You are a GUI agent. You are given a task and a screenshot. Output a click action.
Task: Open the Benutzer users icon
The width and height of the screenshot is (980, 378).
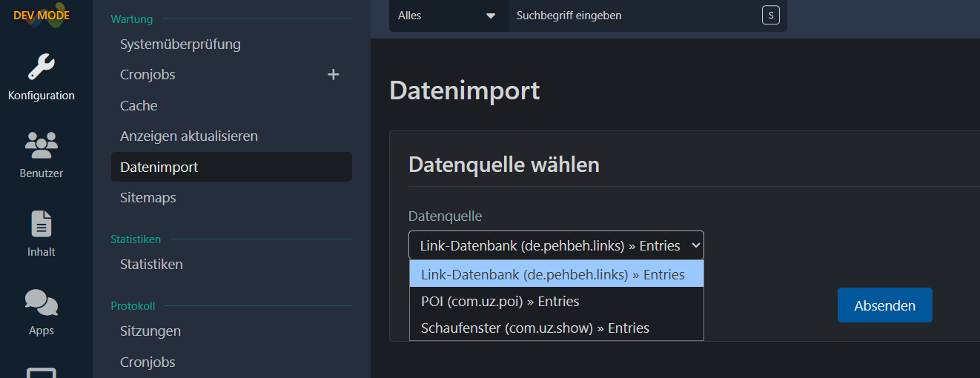coord(42,145)
